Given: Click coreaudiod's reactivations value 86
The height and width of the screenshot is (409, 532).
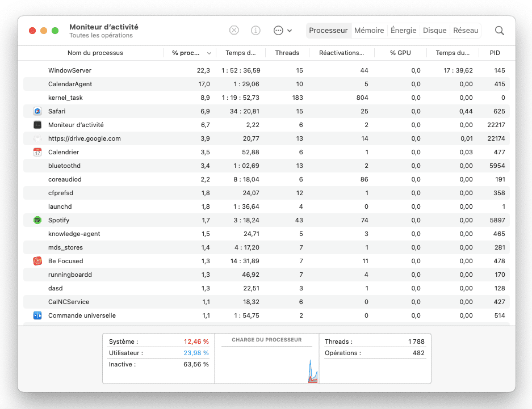Looking at the screenshot, I should pos(364,179).
